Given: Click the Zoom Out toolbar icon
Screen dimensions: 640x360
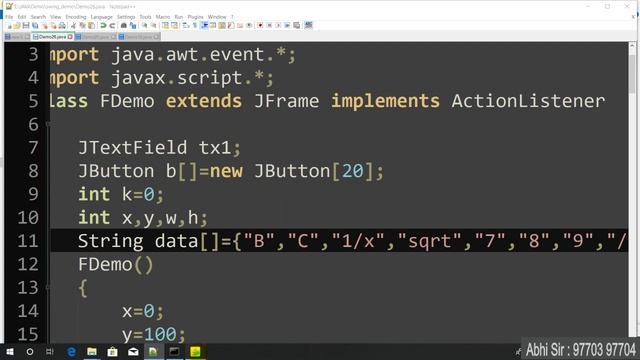Looking at the screenshot, I should pos(153,26).
